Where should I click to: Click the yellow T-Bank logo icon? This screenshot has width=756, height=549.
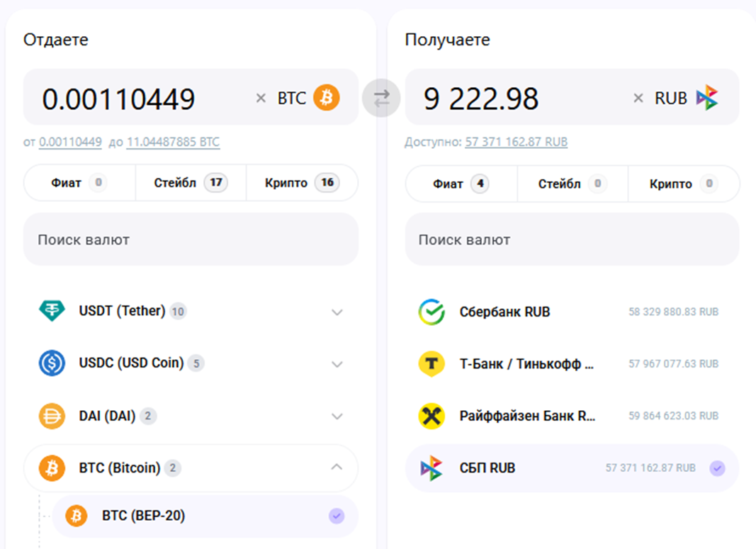431,364
